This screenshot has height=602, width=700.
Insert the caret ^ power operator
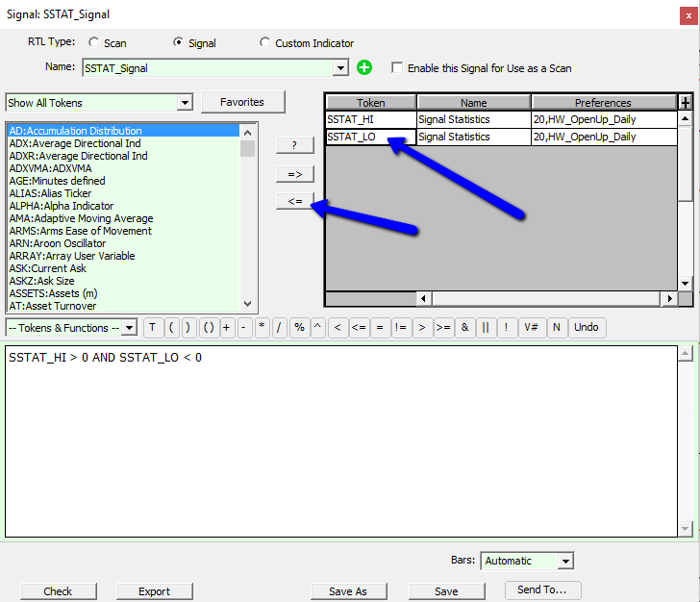(317, 327)
